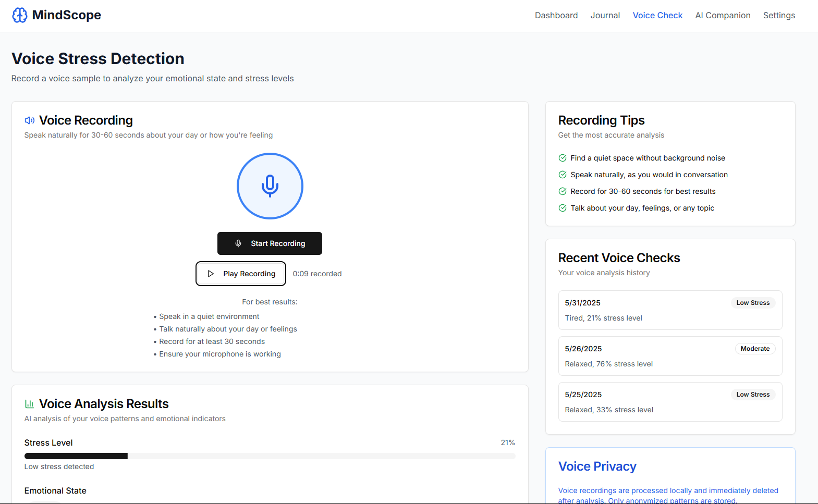Click the MindScope brand name

point(67,15)
